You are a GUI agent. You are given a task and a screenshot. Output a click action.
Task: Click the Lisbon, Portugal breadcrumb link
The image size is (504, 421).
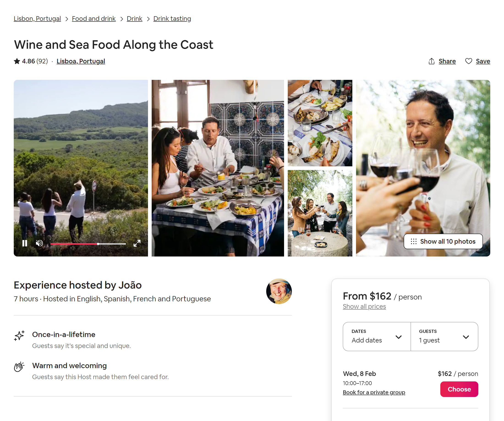tap(37, 18)
